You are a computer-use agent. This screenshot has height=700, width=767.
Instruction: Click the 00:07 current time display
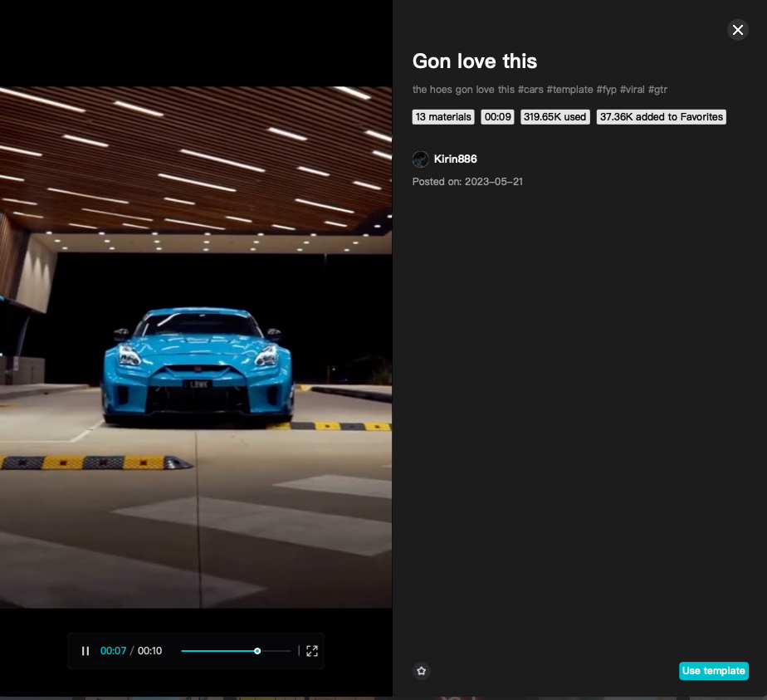113,651
